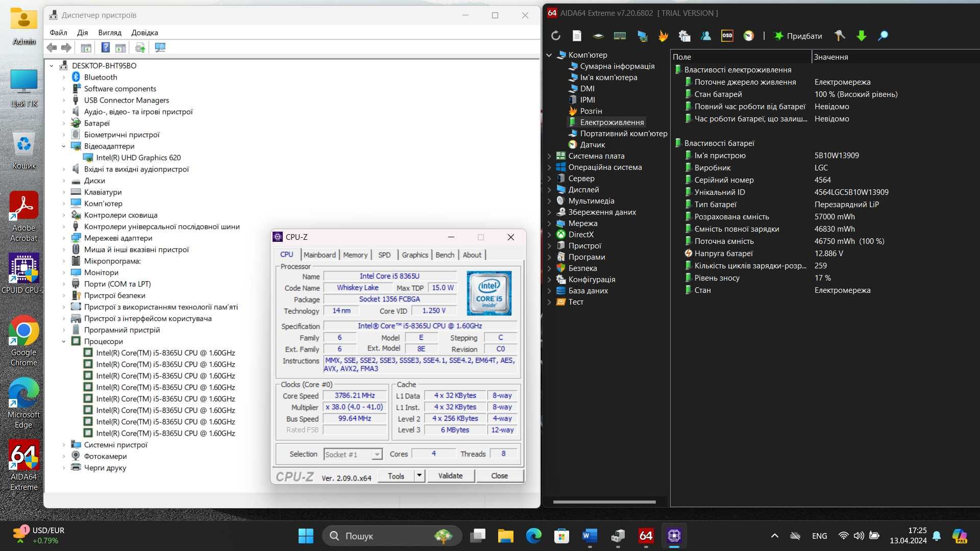
Task: Select Розгін in the AIDA64 tree
Action: (591, 111)
